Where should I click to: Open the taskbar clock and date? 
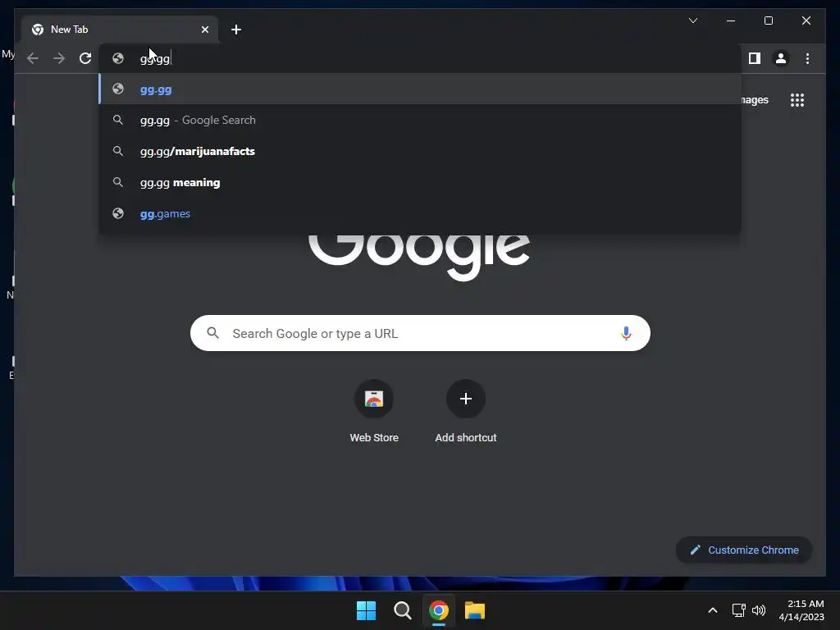pos(801,610)
